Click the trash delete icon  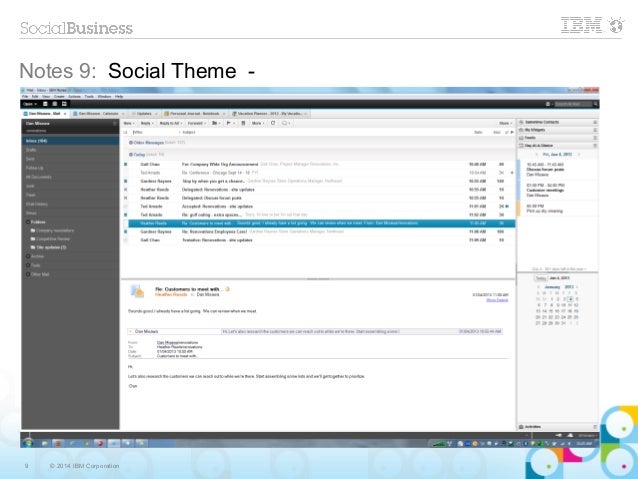click(x=243, y=123)
